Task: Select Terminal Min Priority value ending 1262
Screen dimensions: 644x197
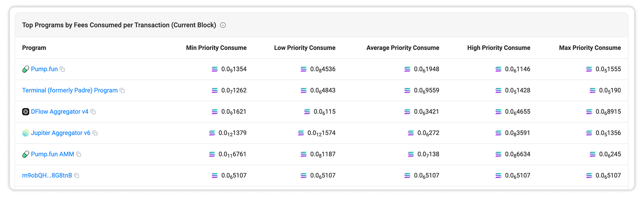Action: [234, 90]
